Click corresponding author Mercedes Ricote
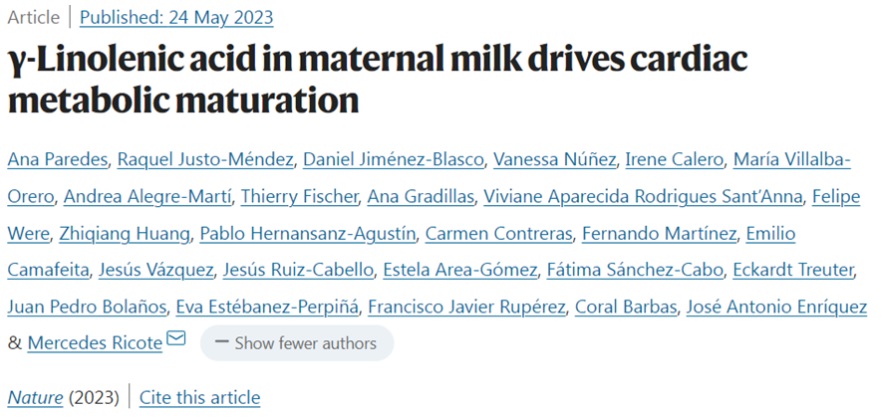This screenshot has width=882, height=420. (x=94, y=343)
